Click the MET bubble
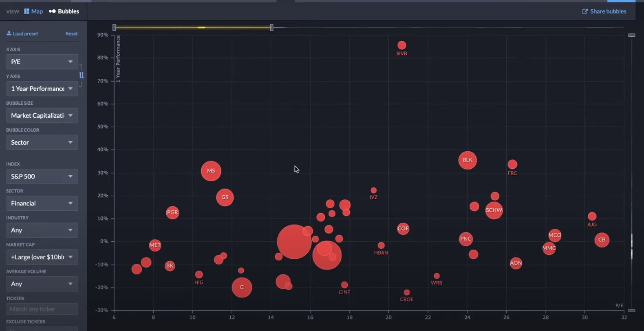This screenshot has width=644, height=331. click(155, 245)
